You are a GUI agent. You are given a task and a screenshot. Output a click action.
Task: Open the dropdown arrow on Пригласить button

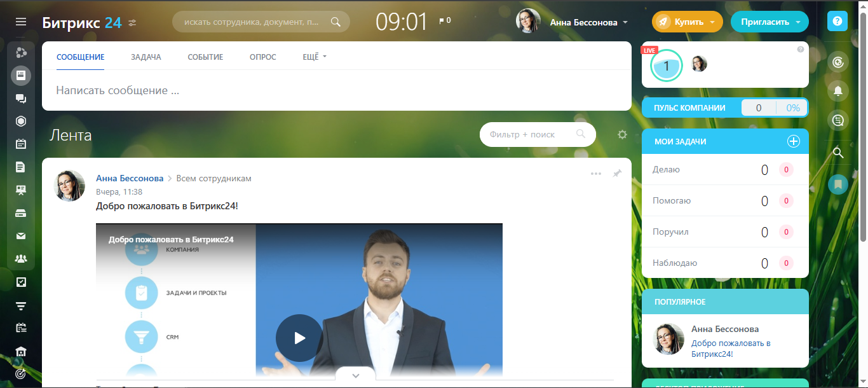797,22
